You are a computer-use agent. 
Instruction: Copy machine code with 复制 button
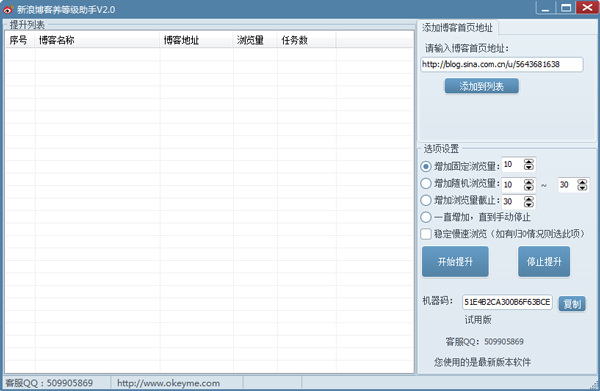[572, 304]
